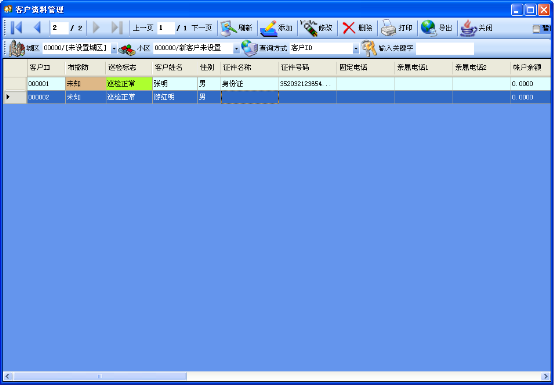Click the 上一页 previous page button

(143, 28)
